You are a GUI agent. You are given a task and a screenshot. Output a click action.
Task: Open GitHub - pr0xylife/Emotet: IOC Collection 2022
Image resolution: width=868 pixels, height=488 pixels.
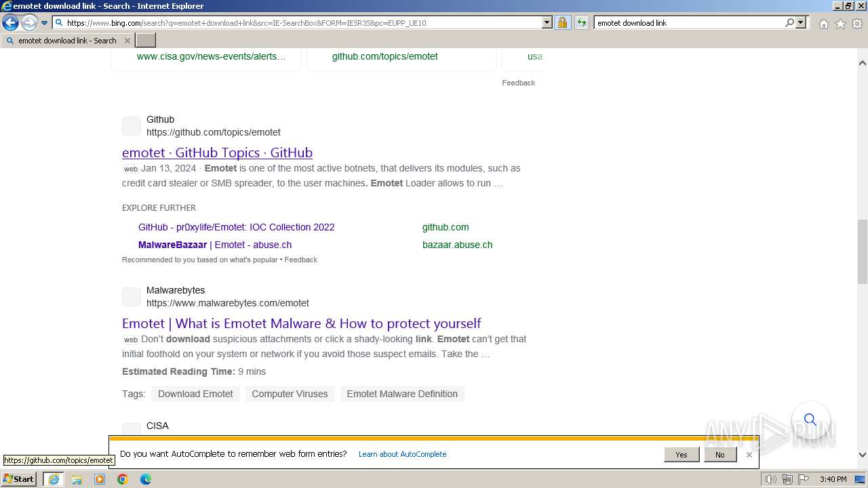[236, 227]
